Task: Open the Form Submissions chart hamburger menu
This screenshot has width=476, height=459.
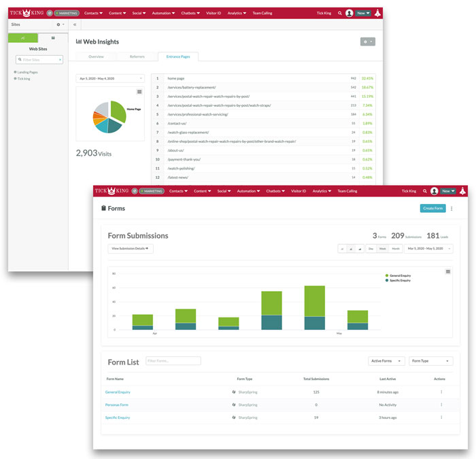Action: 447,272
